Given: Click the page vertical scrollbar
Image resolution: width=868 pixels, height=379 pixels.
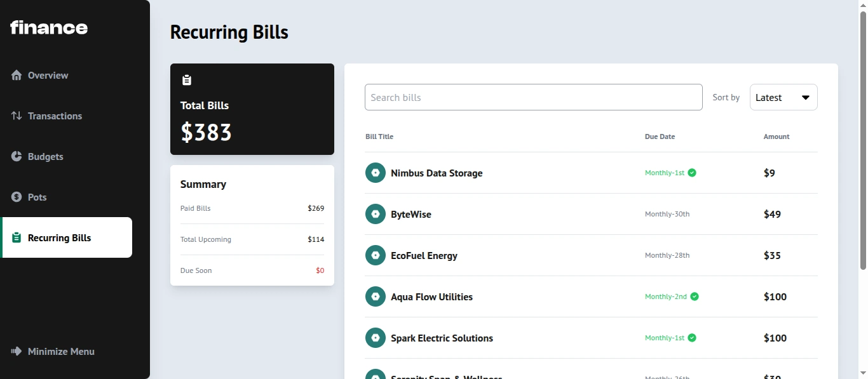Looking at the screenshot, I should click(x=863, y=141).
